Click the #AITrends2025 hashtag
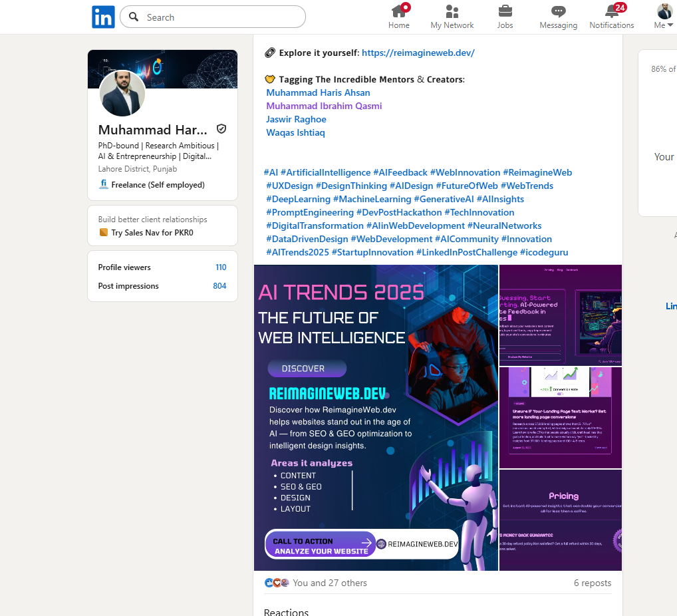The image size is (677, 616). click(297, 252)
